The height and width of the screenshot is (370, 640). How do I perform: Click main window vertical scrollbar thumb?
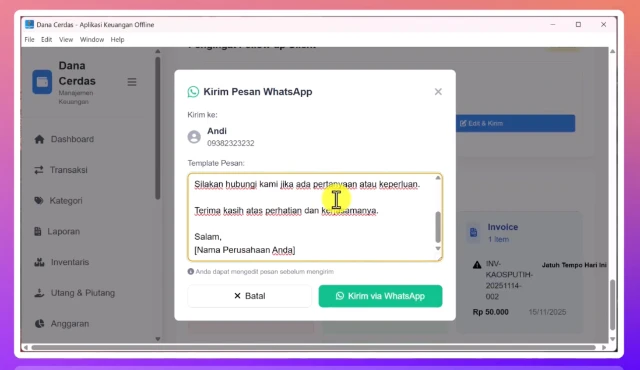coord(612,305)
